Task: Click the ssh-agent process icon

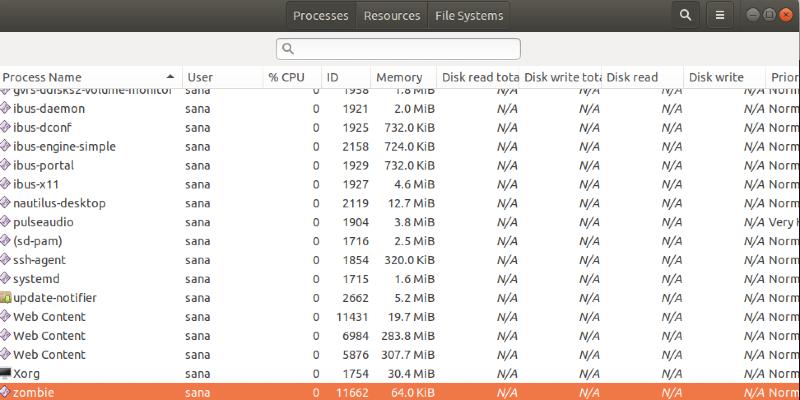Action: pyautogui.click(x=6, y=260)
